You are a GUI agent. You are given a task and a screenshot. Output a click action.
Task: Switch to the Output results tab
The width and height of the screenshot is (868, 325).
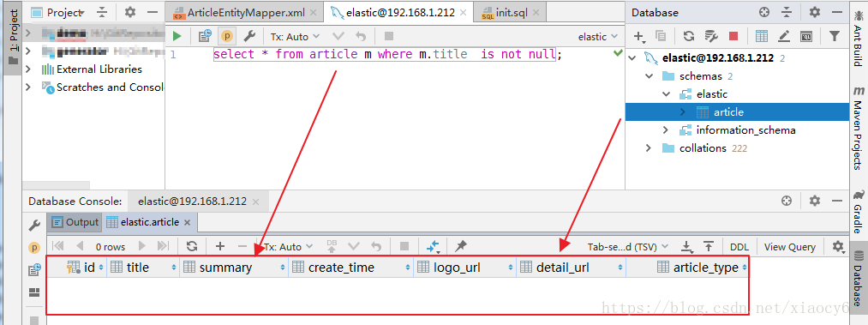(75, 222)
